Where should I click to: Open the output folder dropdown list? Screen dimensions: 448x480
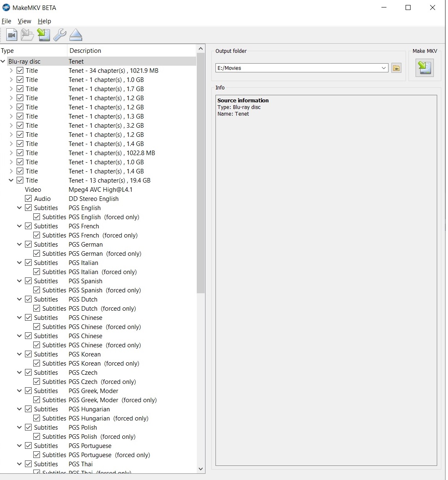(x=384, y=68)
